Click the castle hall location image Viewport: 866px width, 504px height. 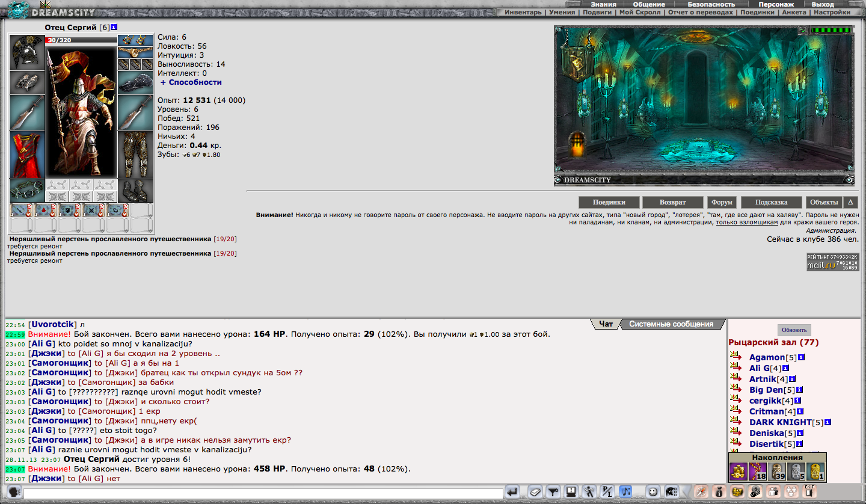(x=704, y=105)
